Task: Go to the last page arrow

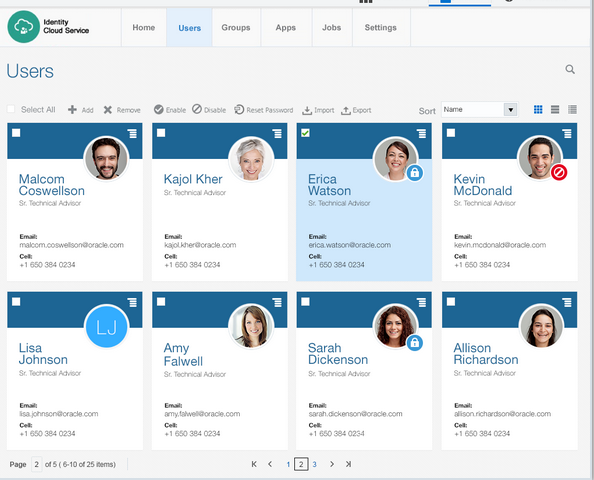Action: point(348,464)
